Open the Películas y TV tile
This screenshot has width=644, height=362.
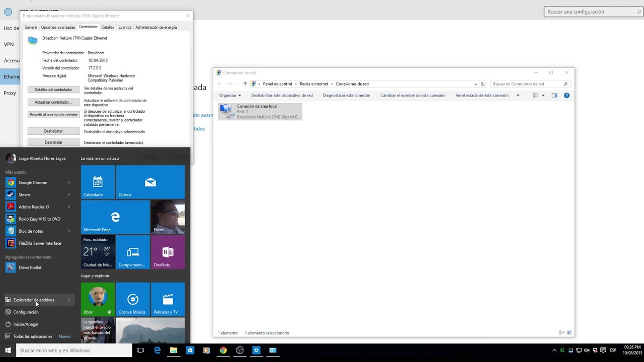coord(168,299)
